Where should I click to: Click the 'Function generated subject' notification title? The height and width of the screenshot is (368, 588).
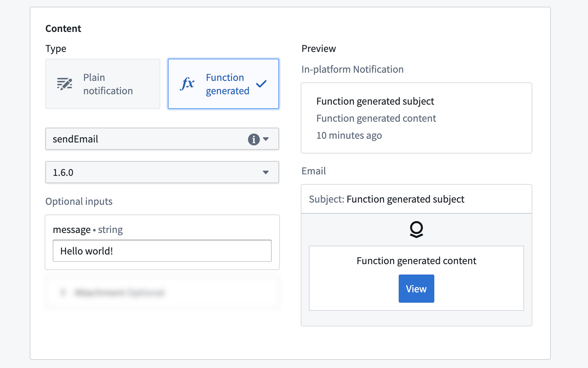(x=375, y=101)
